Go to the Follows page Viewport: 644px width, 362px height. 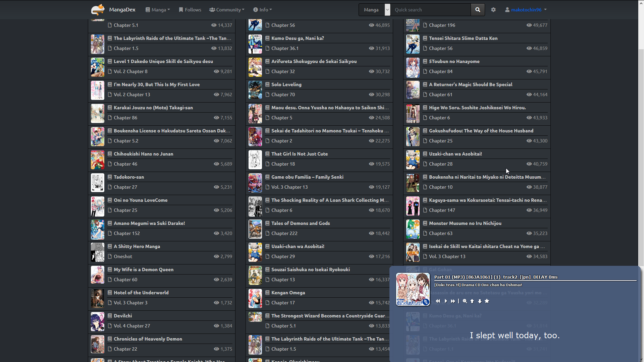(x=190, y=10)
